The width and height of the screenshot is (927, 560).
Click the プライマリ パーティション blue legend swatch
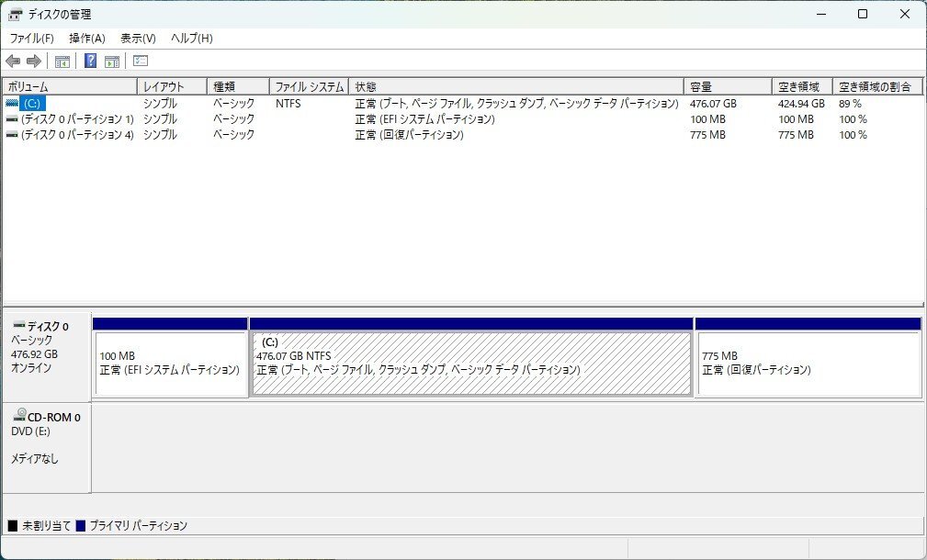(x=83, y=525)
